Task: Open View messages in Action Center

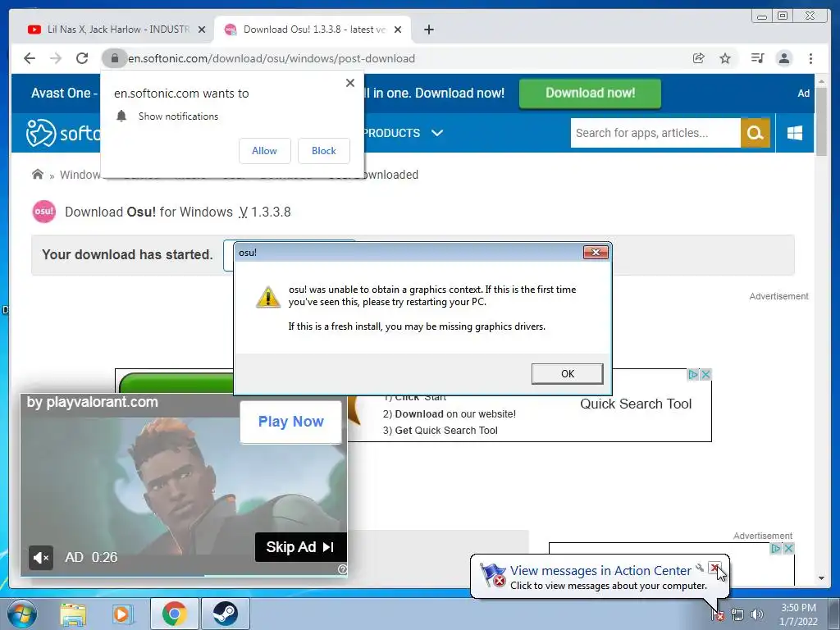Action: 600,571
